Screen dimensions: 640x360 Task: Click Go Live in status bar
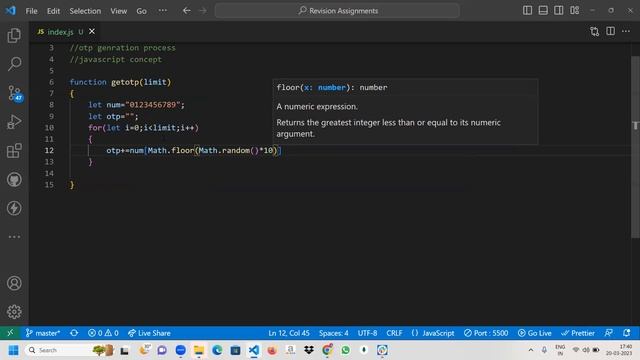[534, 333]
